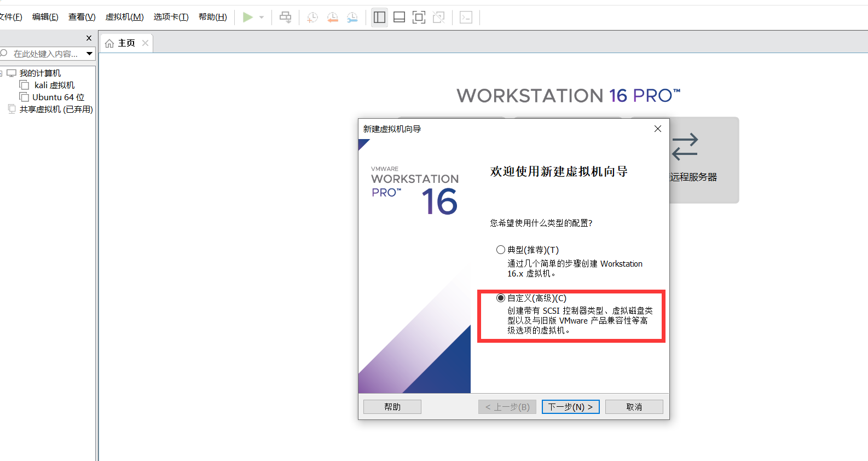Open the 虚拟机(M) menu
The height and width of the screenshot is (461, 868).
click(x=125, y=17)
